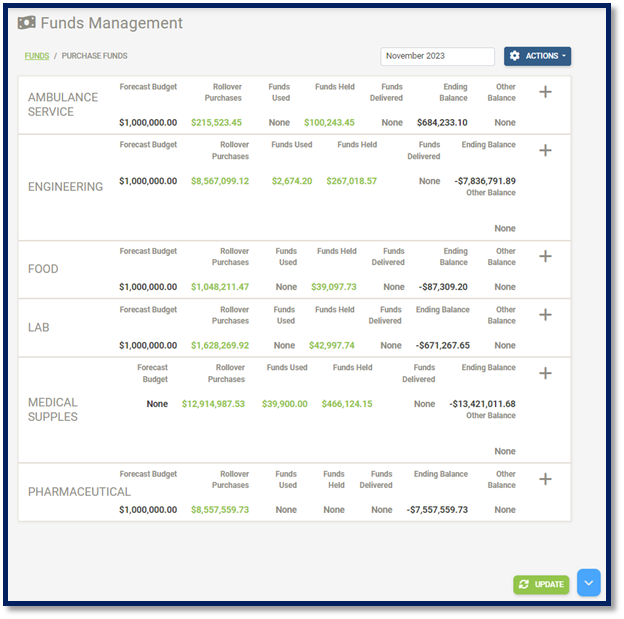Click Engineering funds held $267,018.57
Viewport: 624px width, 619px height.
click(x=351, y=182)
